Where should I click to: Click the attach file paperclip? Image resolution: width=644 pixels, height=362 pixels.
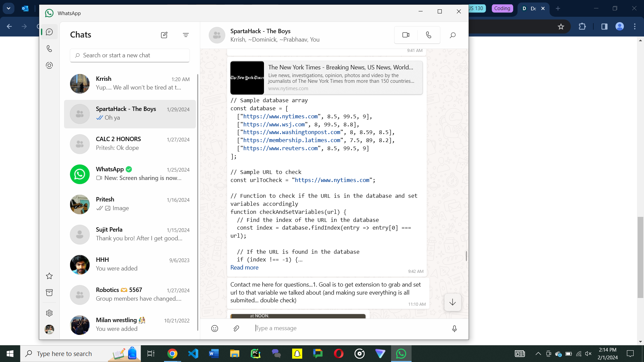click(236, 328)
